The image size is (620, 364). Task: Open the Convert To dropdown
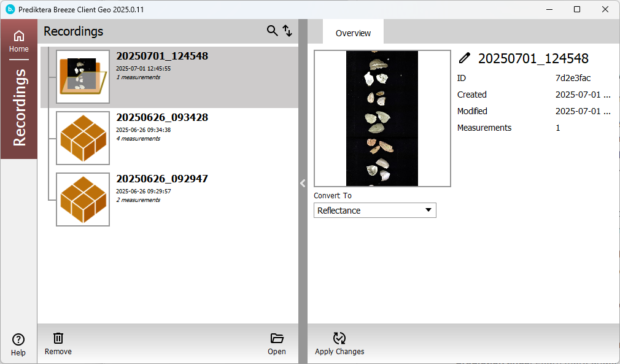point(374,211)
